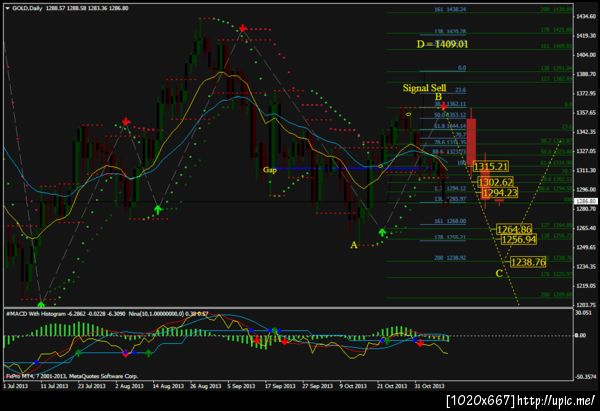Image resolution: width=600 pixels, height=411 pixels.
Task: Click the MACD 0.00 scale value
Action: click(581, 336)
